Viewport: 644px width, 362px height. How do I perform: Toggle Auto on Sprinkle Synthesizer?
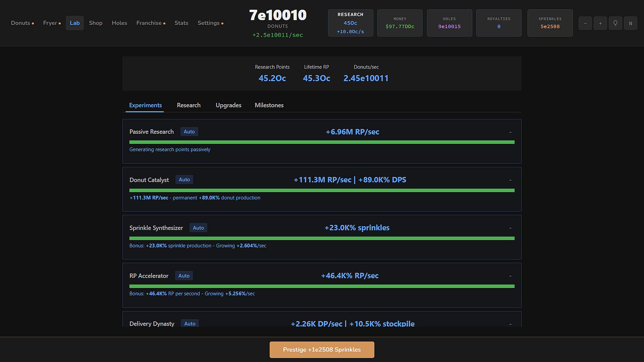point(198,228)
